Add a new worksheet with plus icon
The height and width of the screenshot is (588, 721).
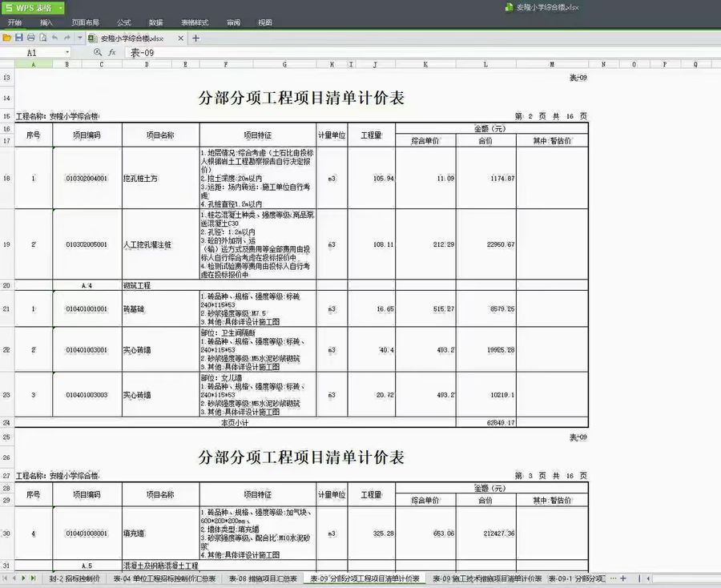tap(623, 578)
